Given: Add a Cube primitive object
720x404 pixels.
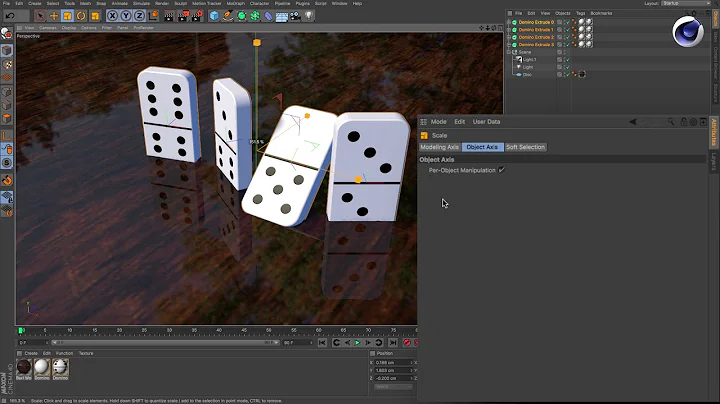Looking at the screenshot, I should click(x=214, y=16).
